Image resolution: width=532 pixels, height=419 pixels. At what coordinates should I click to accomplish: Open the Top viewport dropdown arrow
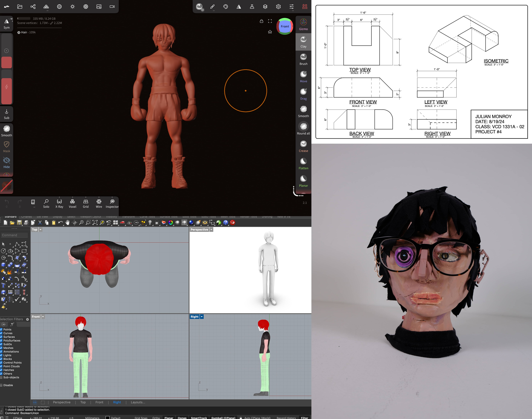point(40,230)
